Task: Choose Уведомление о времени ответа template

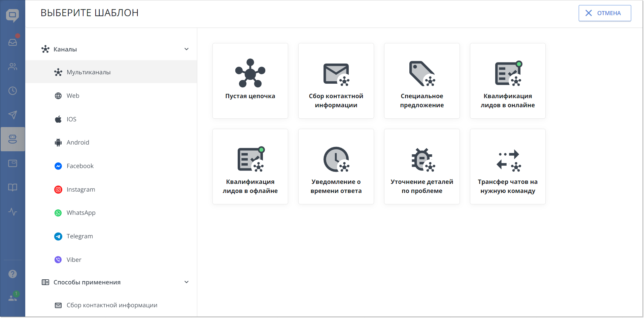Action: (336, 166)
